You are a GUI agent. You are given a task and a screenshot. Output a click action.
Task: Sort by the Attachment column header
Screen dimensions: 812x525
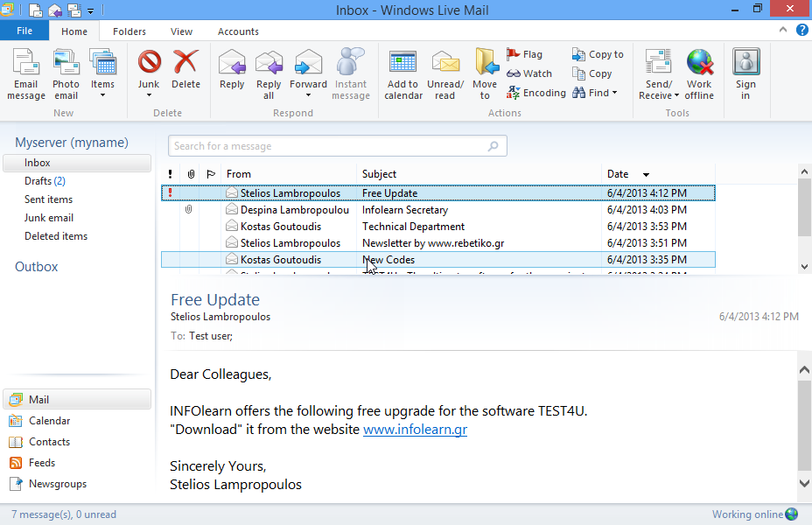pos(191,174)
